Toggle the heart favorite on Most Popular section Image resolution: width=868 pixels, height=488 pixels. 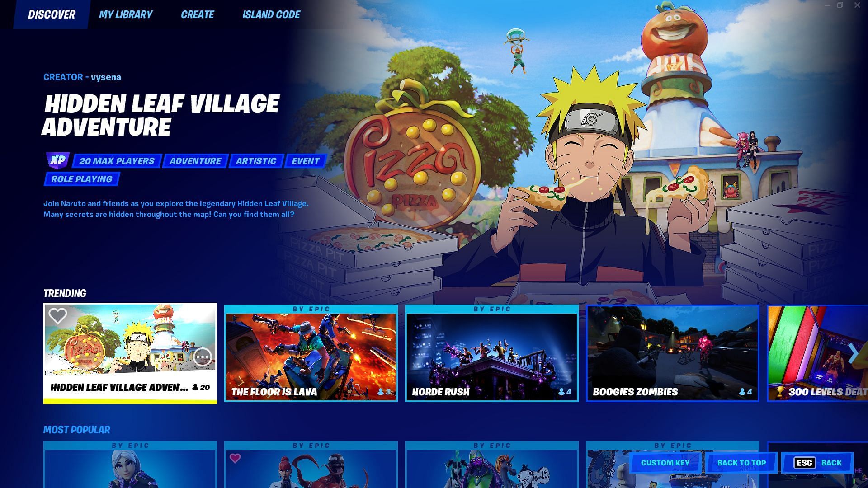236,459
